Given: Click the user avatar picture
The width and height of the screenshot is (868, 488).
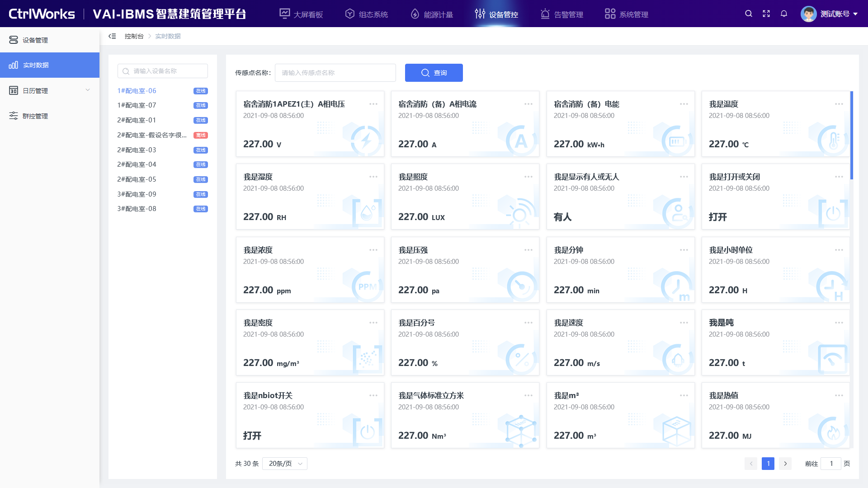Looking at the screenshot, I should 808,14.
